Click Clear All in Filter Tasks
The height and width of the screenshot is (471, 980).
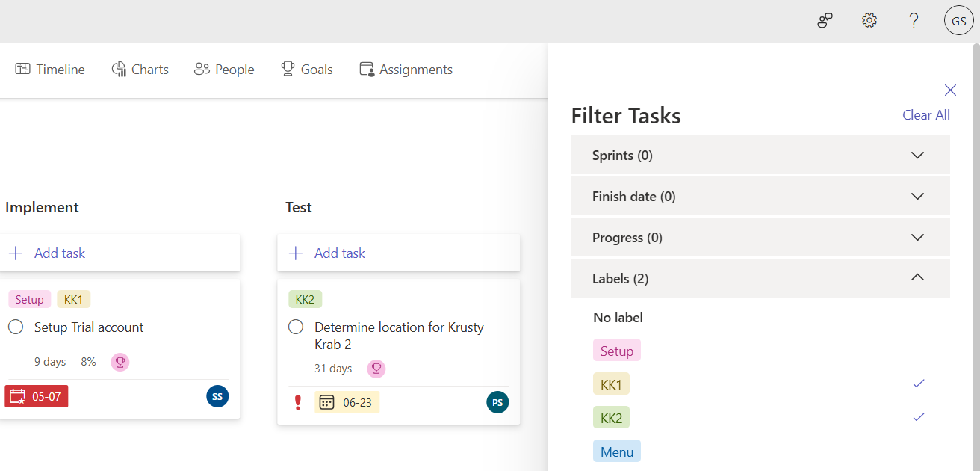tap(926, 114)
